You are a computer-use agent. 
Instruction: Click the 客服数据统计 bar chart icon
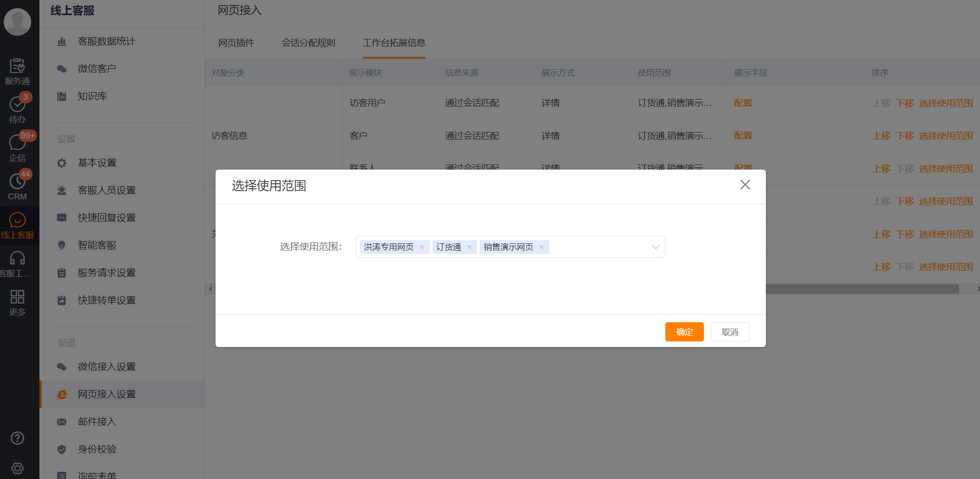tap(61, 41)
